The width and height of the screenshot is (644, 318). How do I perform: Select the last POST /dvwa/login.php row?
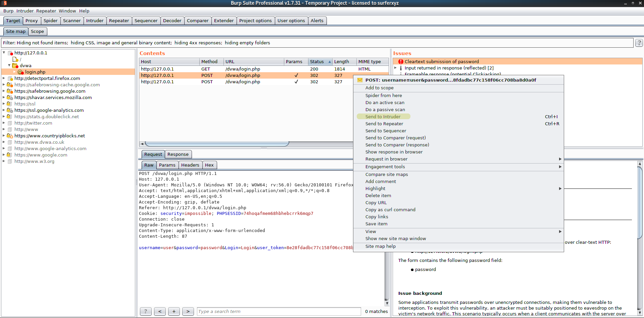[247, 82]
